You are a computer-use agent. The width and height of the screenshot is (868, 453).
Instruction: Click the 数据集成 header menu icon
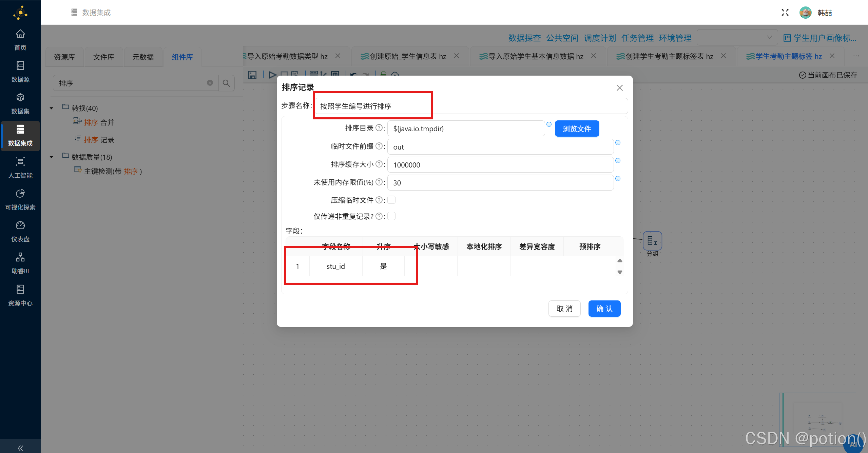pyautogui.click(x=74, y=13)
